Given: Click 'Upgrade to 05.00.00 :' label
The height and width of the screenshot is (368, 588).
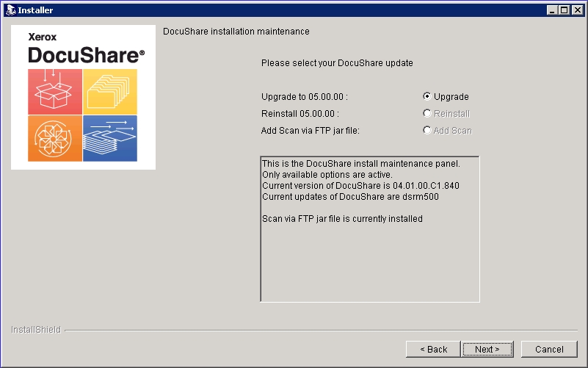Looking at the screenshot, I should 305,97.
